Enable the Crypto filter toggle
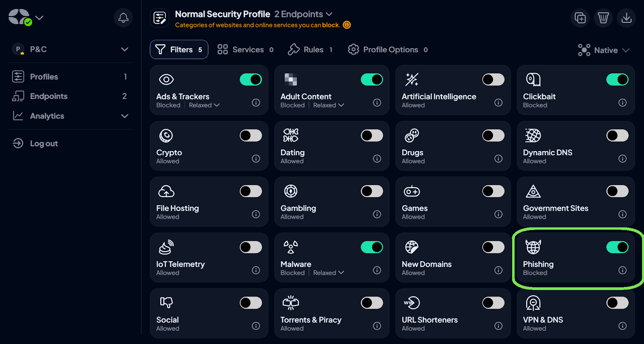 tap(251, 136)
